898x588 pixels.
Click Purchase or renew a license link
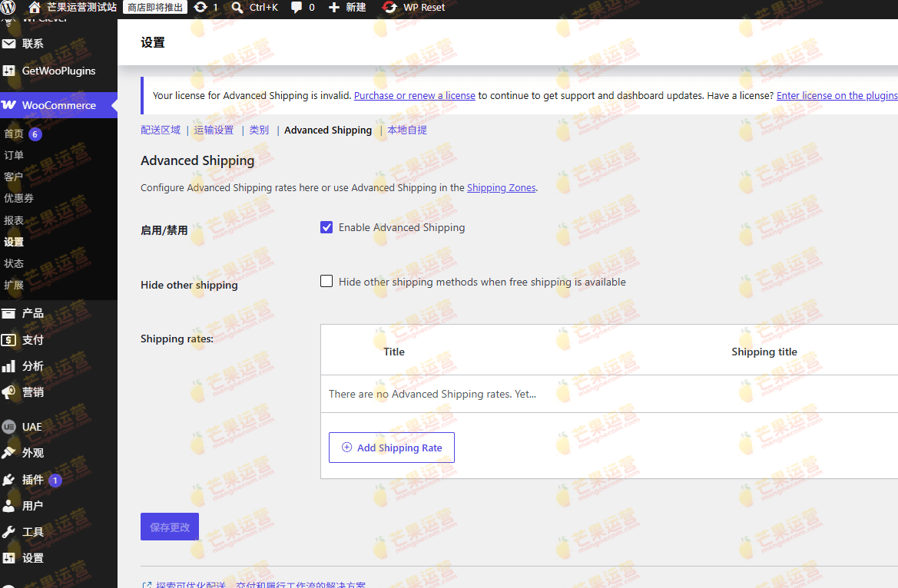(x=415, y=96)
